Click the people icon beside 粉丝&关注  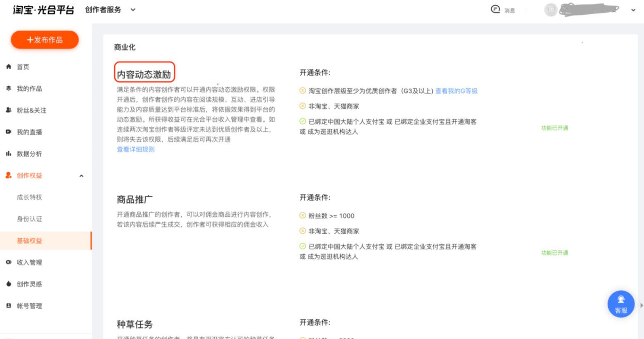9,110
